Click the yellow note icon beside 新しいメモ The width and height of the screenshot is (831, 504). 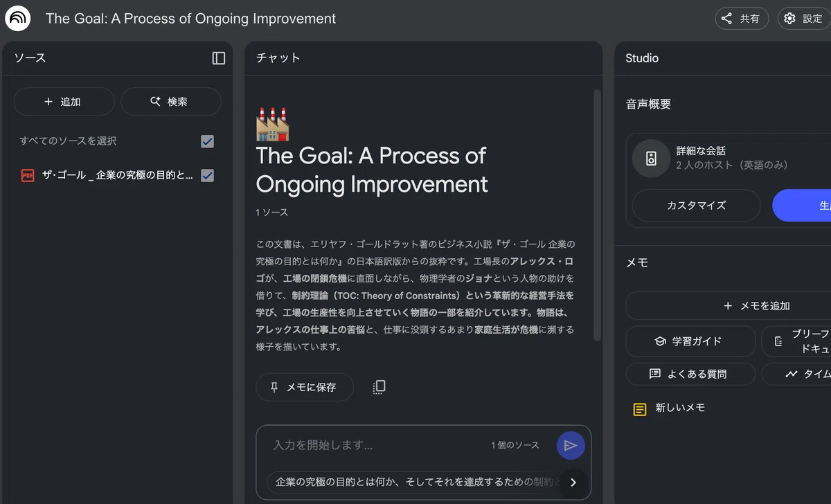(x=640, y=409)
